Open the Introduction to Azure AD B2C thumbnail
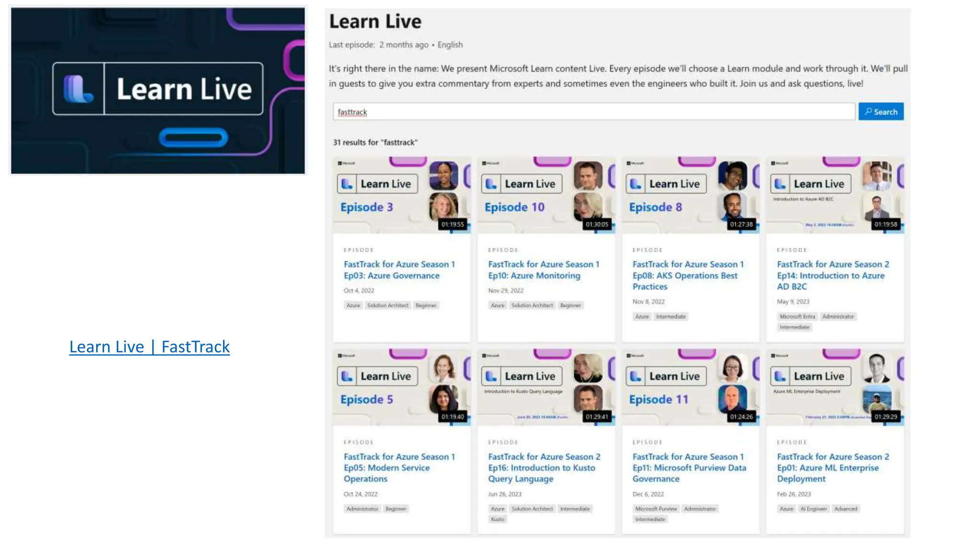The width and height of the screenshot is (980, 551). pos(835,195)
